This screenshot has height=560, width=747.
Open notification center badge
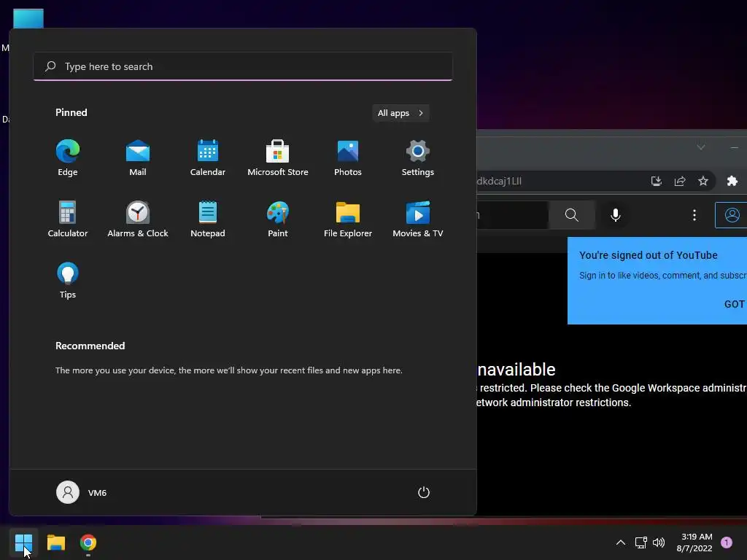coord(727,542)
